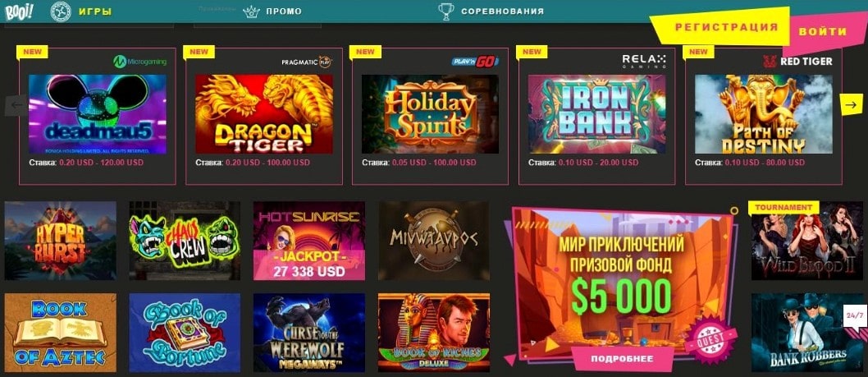Click the roulette wheel games icon

coord(61,11)
